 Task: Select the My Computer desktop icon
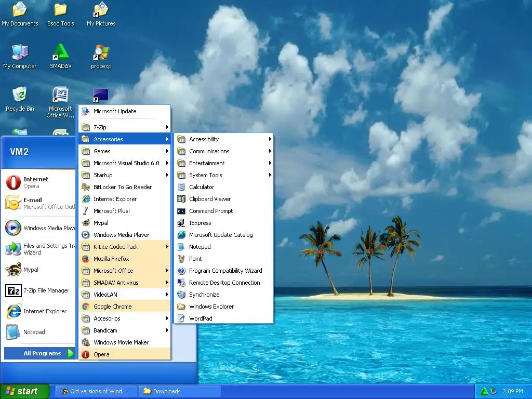[20, 57]
